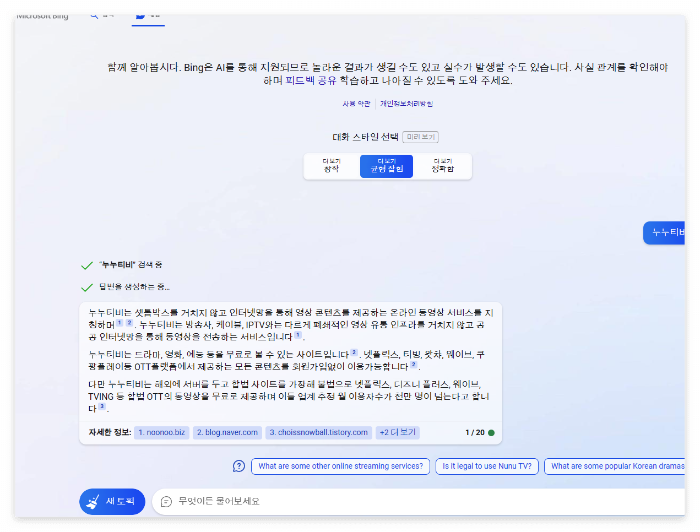Choose suggestion 'What are some popular Korean dramas'
This screenshot has width=700, height=532.
pos(615,466)
